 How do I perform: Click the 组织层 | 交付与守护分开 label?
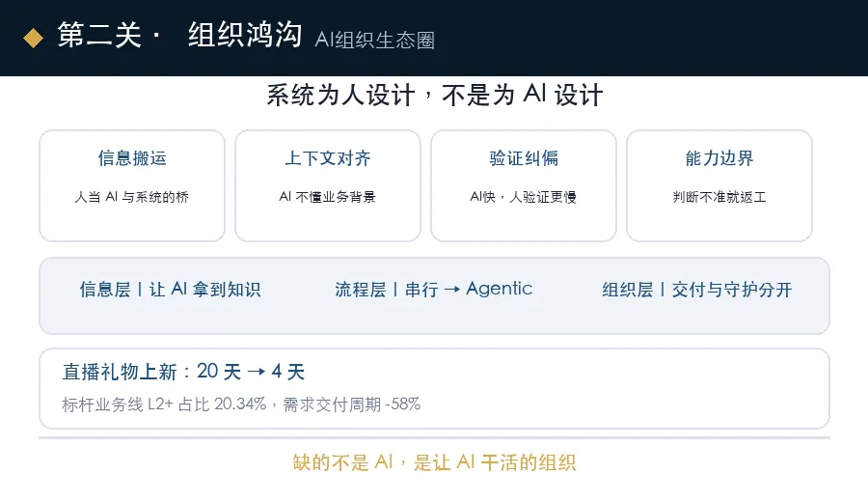point(697,290)
